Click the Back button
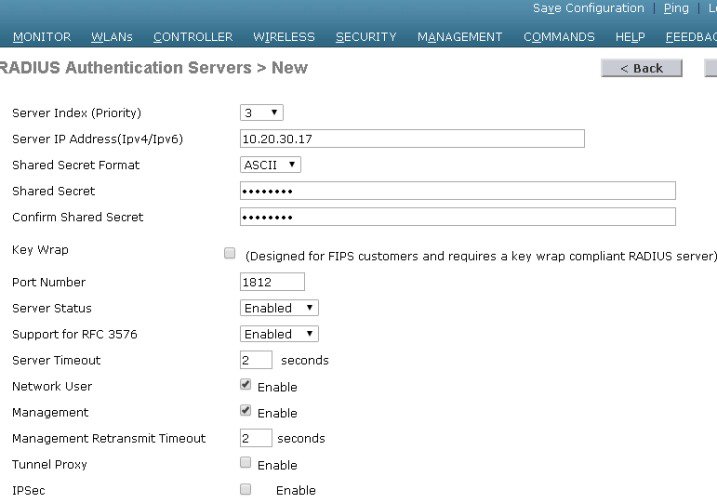This screenshot has height=503, width=717. (x=641, y=68)
